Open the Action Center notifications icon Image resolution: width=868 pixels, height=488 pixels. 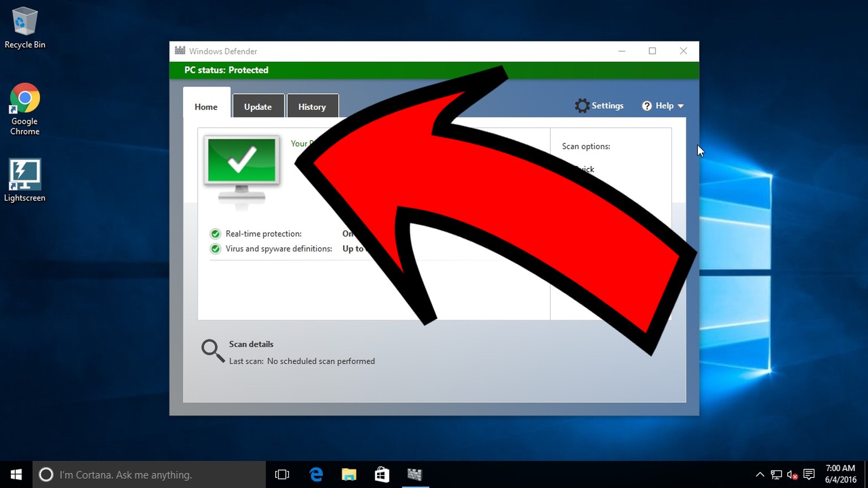809,474
